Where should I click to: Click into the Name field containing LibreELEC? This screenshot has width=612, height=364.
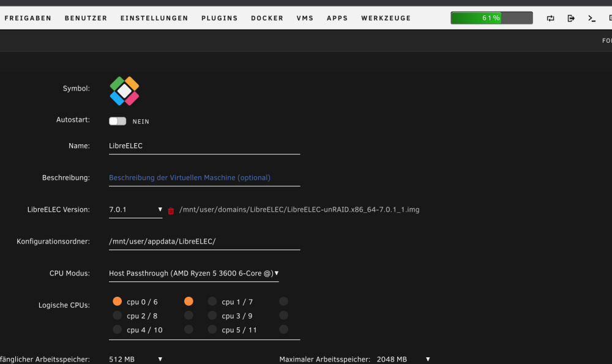point(204,146)
